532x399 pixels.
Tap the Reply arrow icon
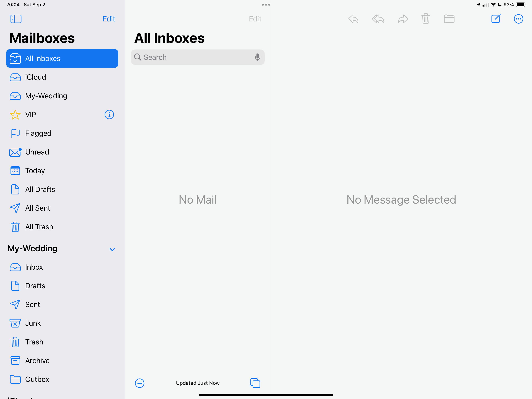tap(353, 19)
